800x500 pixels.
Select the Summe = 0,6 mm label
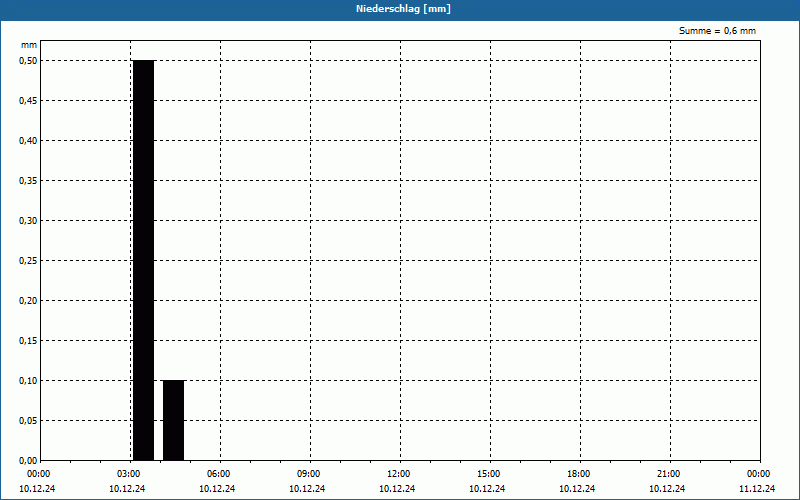(717, 31)
